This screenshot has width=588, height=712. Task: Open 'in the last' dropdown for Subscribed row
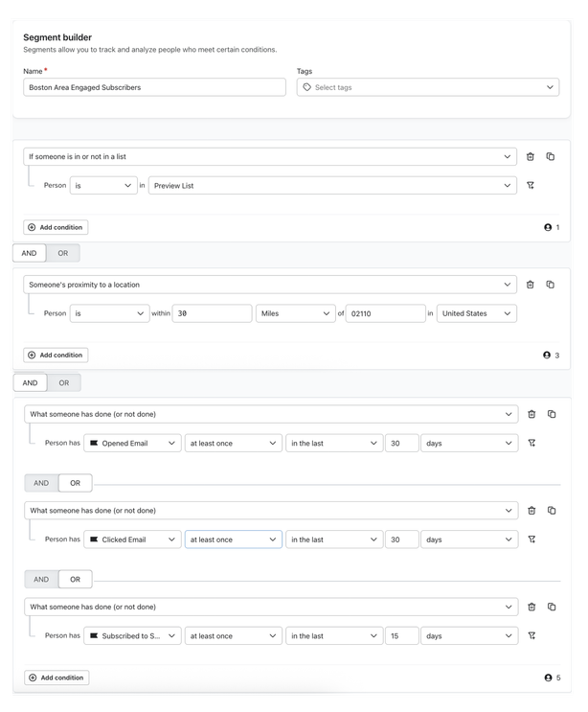(x=334, y=635)
